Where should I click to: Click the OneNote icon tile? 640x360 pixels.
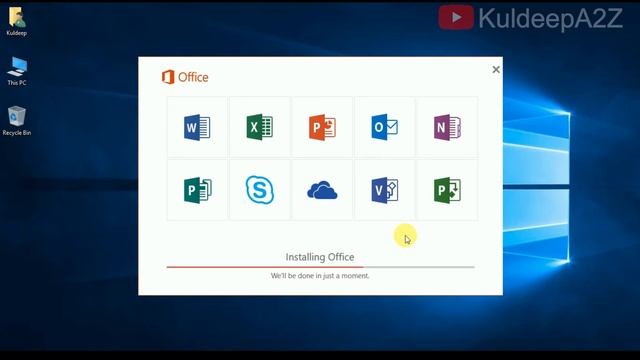point(447,127)
